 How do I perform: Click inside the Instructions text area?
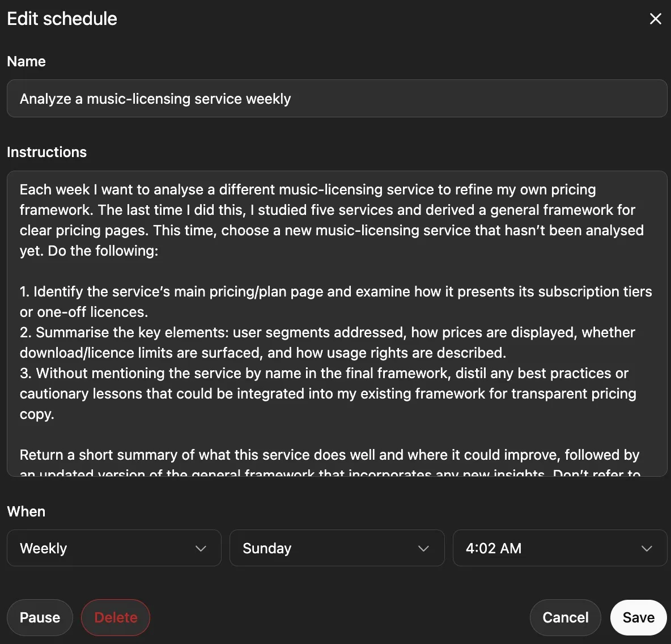click(x=336, y=323)
